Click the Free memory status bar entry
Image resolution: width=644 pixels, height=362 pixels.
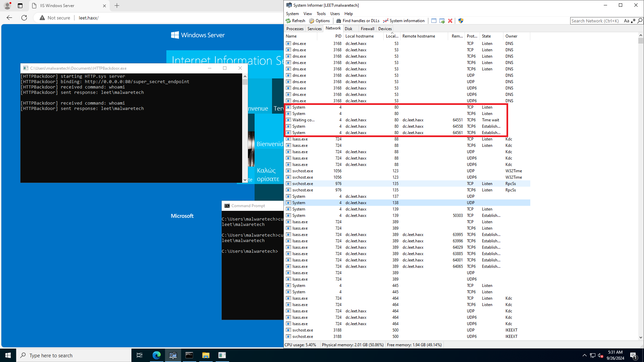pyautogui.click(x=414, y=345)
